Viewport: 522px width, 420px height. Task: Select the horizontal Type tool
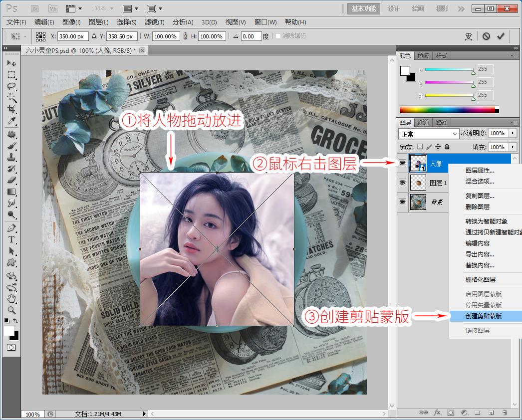click(x=11, y=239)
